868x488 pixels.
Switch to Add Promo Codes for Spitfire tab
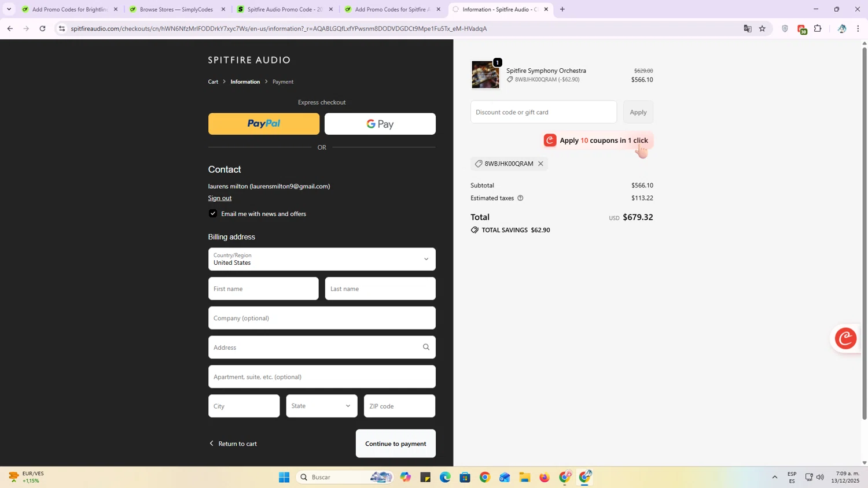pos(392,9)
